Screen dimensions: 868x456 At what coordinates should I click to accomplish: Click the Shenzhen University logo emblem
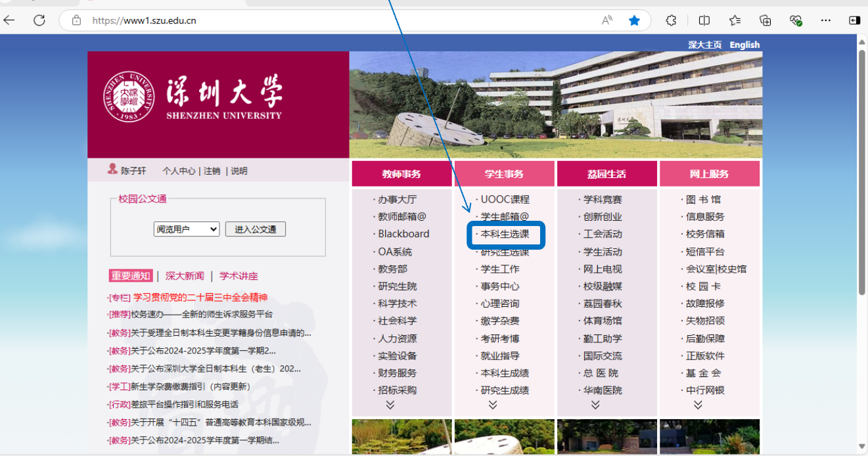[x=129, y=97]
